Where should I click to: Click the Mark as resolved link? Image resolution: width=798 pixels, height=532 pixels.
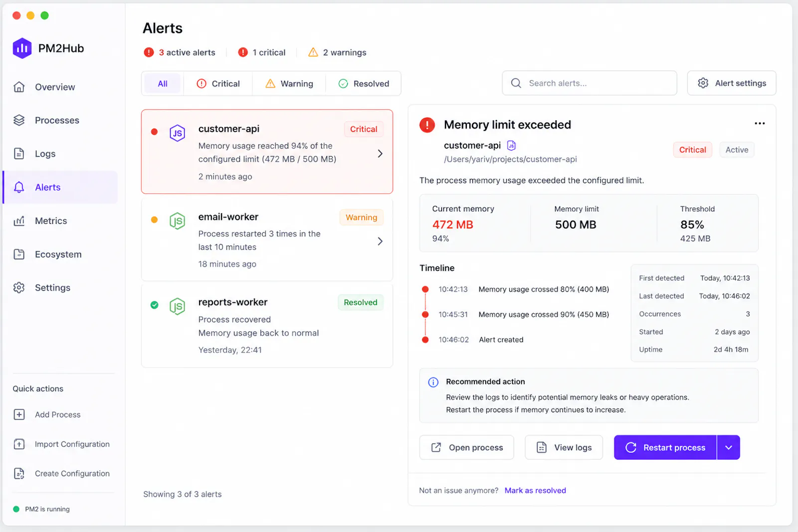point(535,490)
